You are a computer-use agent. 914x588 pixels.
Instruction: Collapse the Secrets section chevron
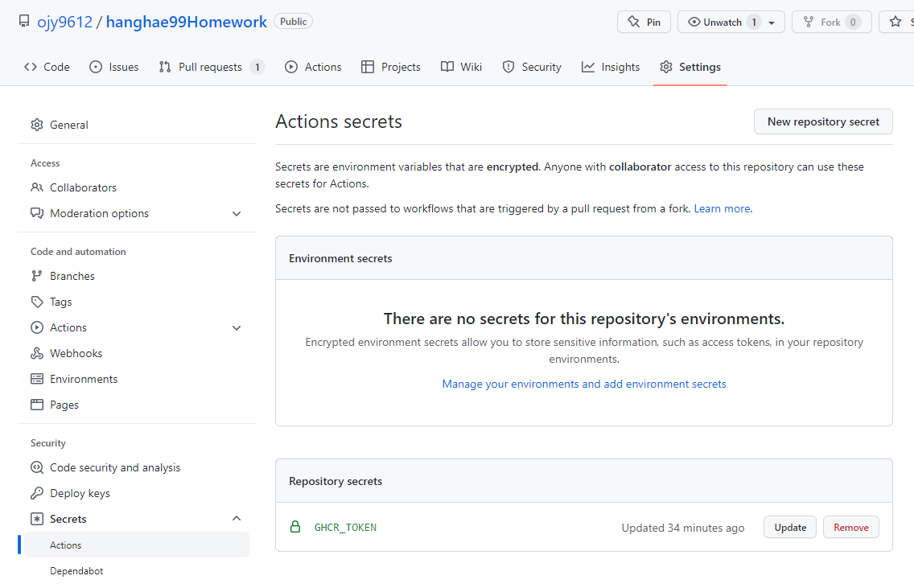click(x=237, y=518)
